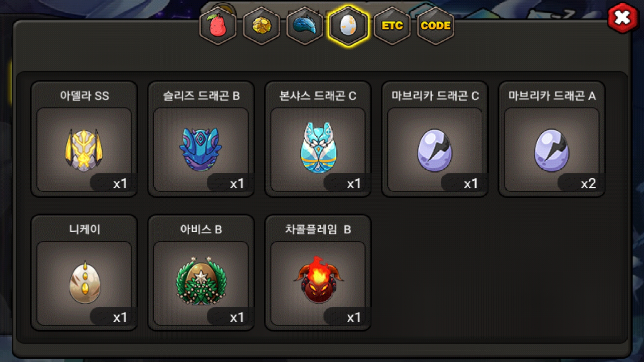Screen dimensions: 644x362
Task: Select the golden 아델라 SS egg
Action: (x=84, y=149)
